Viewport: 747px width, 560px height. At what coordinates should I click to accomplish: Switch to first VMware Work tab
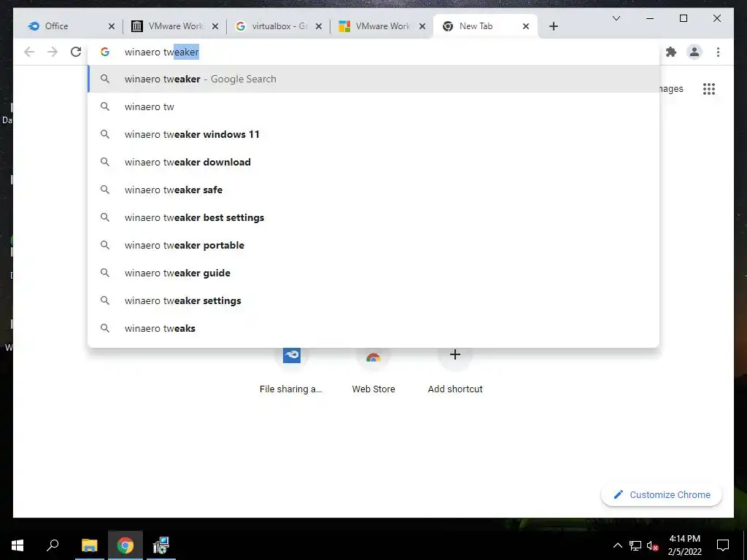[x=175, y=26]
